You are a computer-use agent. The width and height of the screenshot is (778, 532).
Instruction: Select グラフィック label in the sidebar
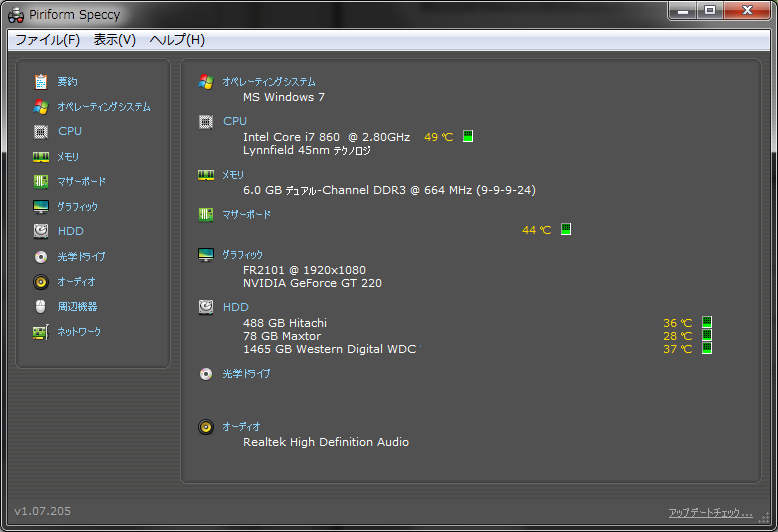(77, 206)
